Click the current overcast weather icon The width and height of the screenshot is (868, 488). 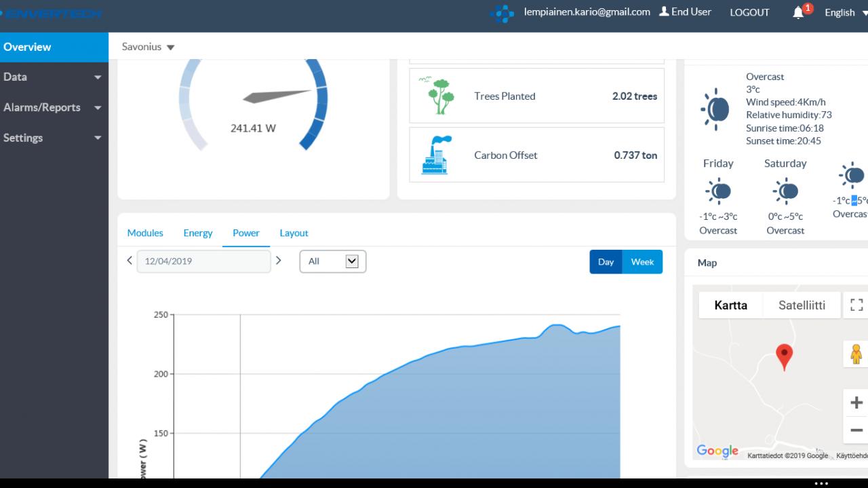[x=716, y=109]
